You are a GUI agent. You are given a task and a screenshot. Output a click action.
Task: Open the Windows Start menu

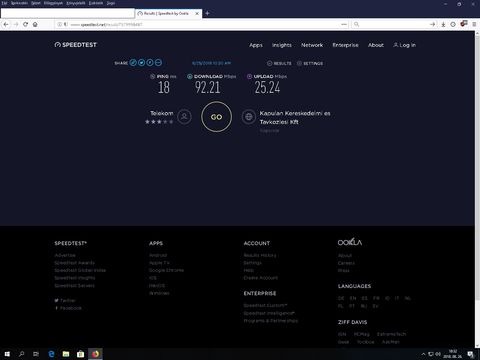click(x=7, y=354)
